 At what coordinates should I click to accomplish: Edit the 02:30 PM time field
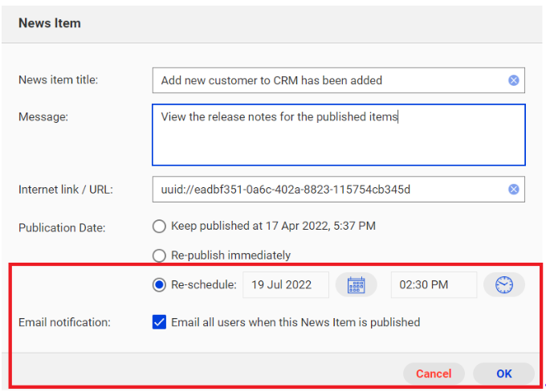434,284
